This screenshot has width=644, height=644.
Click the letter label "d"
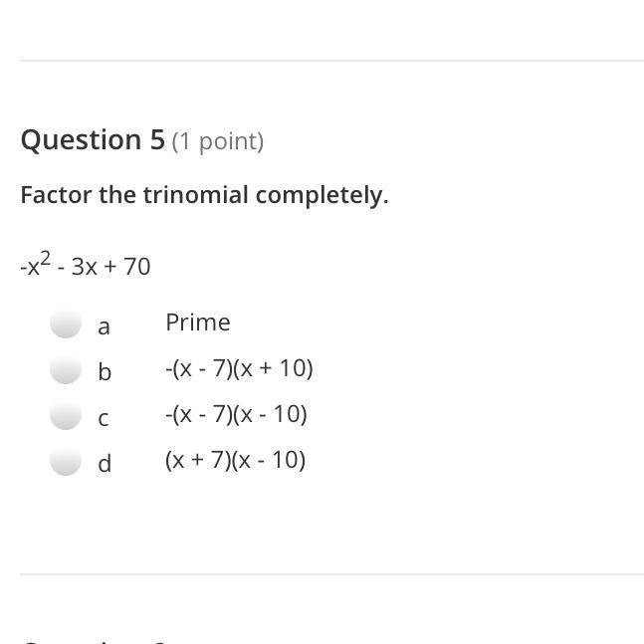click(x=105, y=463)
